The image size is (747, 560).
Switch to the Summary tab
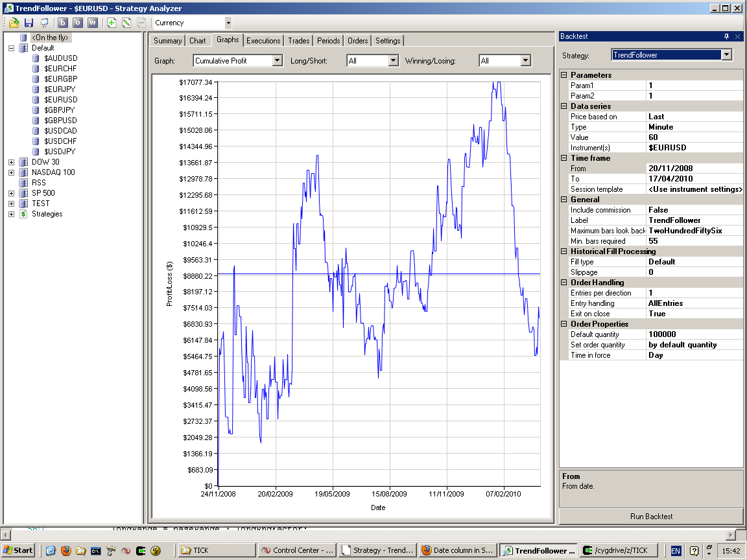coord(167,40)
